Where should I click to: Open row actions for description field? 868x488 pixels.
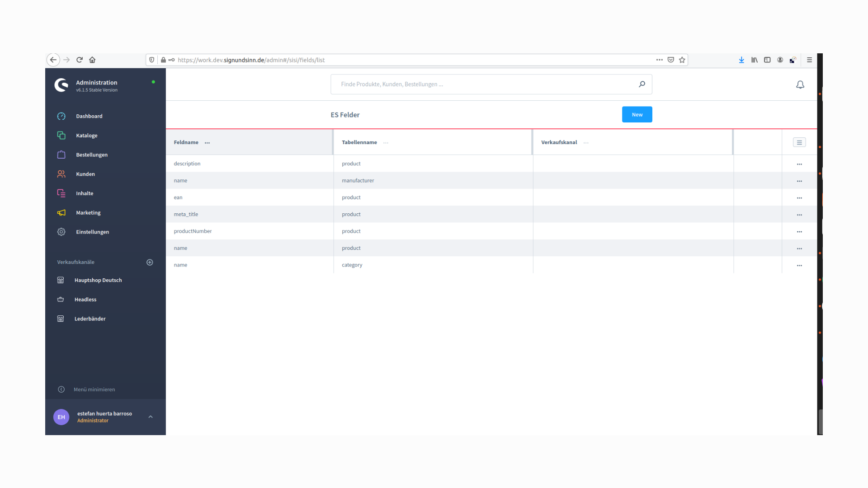point(799,164)
